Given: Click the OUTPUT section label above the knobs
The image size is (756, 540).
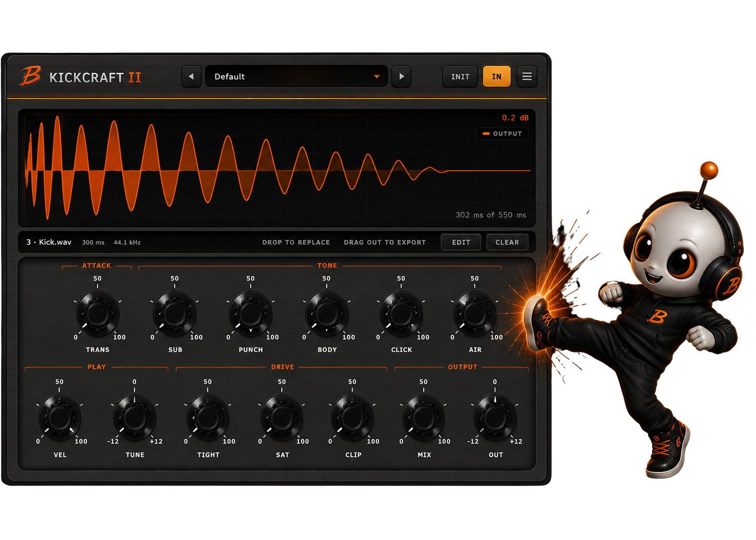Looking at the screenshot, I should [463, 367].
